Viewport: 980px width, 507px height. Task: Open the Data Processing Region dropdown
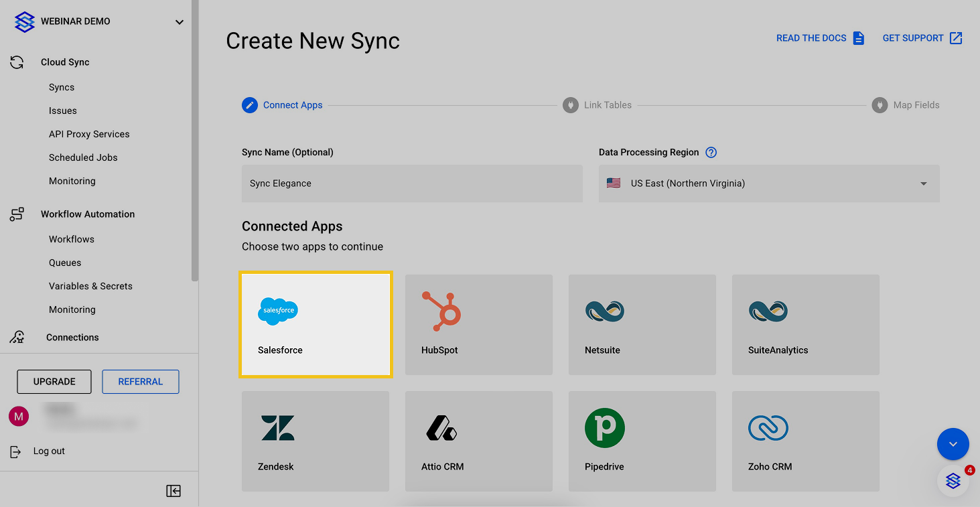[x=769, y=184]
